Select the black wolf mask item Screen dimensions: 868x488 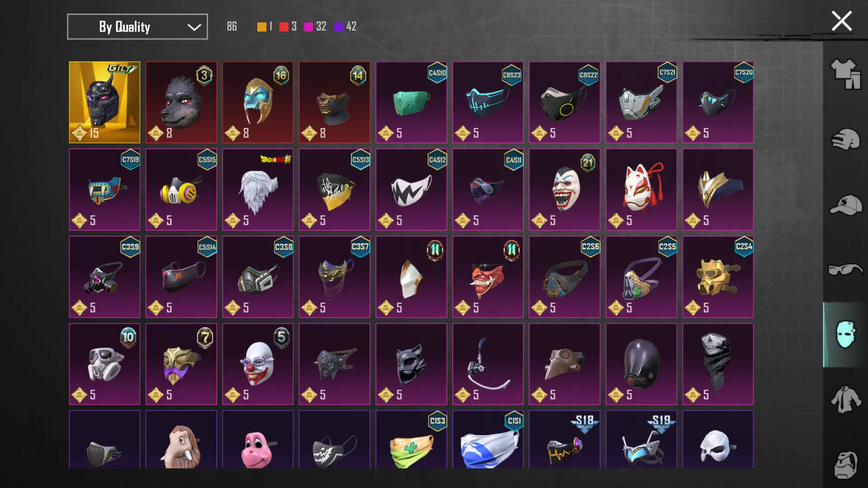[181, 102]
